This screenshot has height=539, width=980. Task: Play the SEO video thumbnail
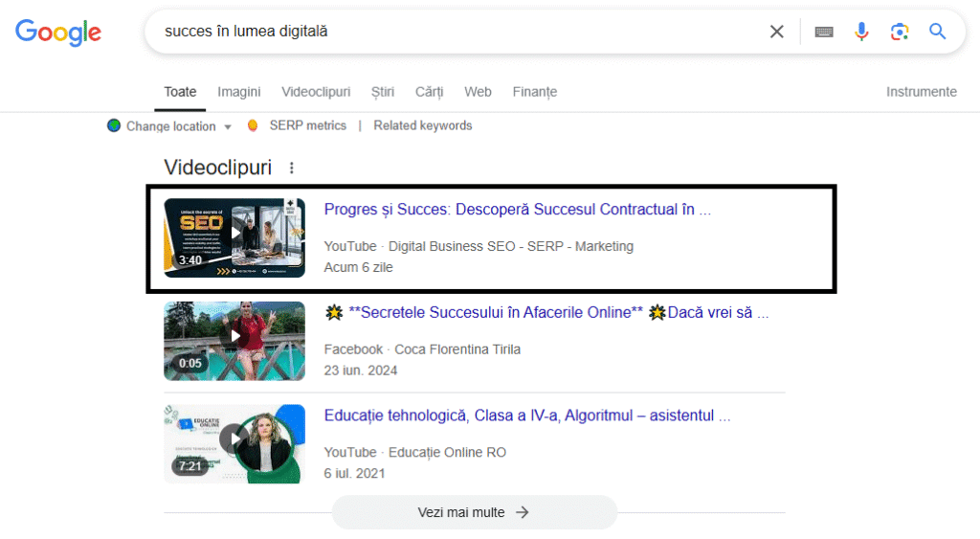(234, 237)
